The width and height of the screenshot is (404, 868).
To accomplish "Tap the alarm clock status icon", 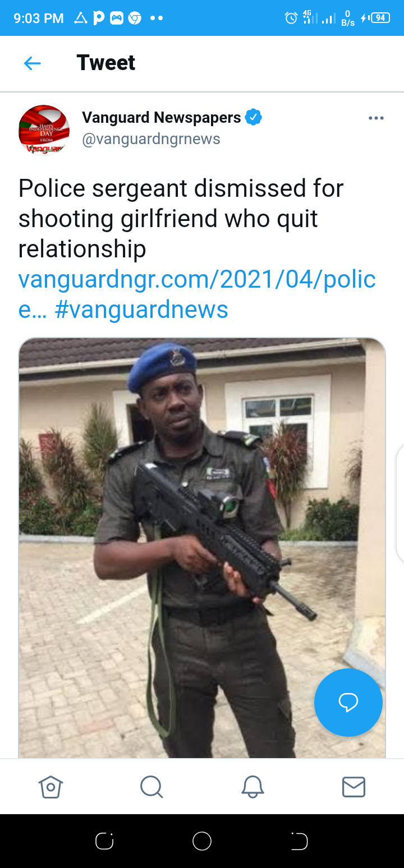I will pyautogui.click(x=291, y=18).
